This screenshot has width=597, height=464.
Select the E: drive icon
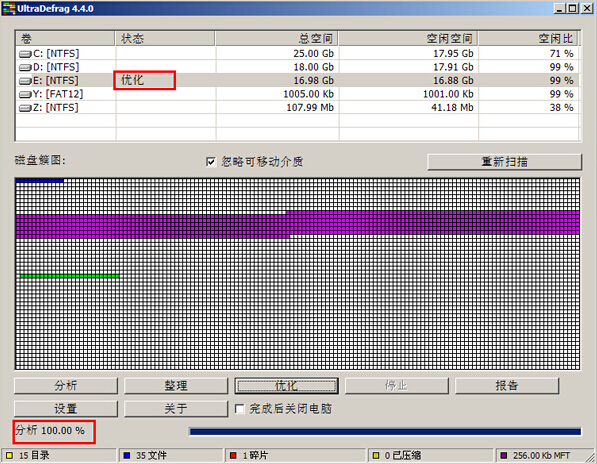(x=25, y=81)
